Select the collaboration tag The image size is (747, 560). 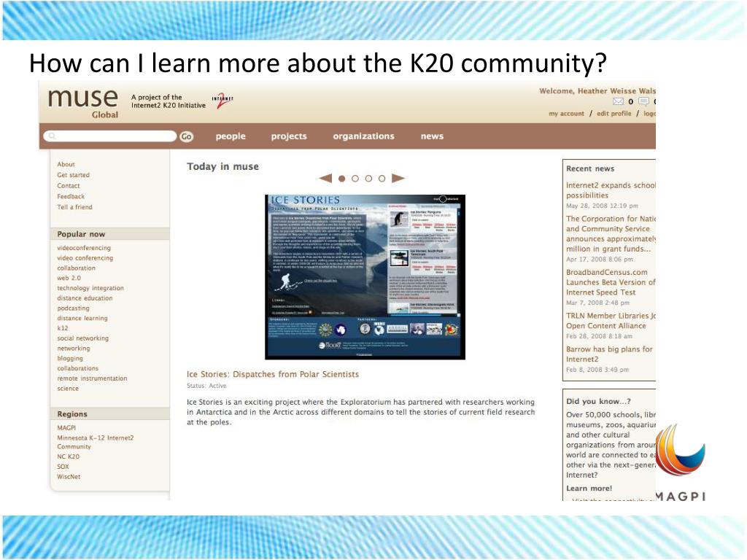pos(76,268)
